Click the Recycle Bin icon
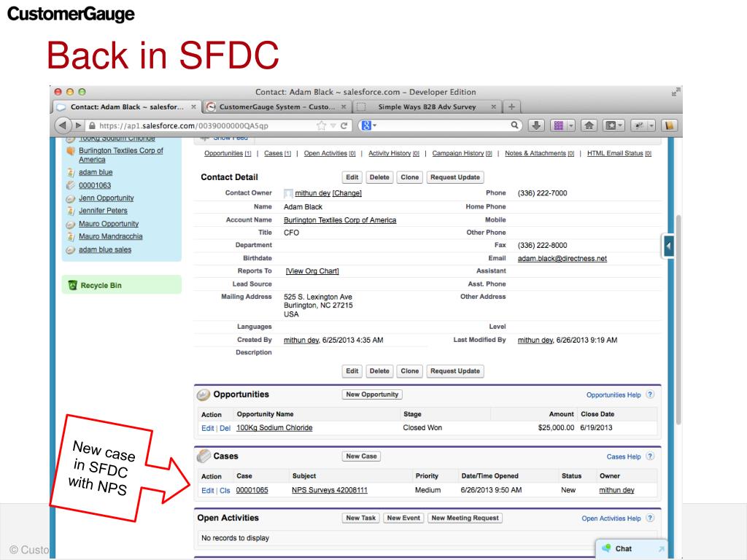Viewport: 747px width, 560px height. click(72, 285)
